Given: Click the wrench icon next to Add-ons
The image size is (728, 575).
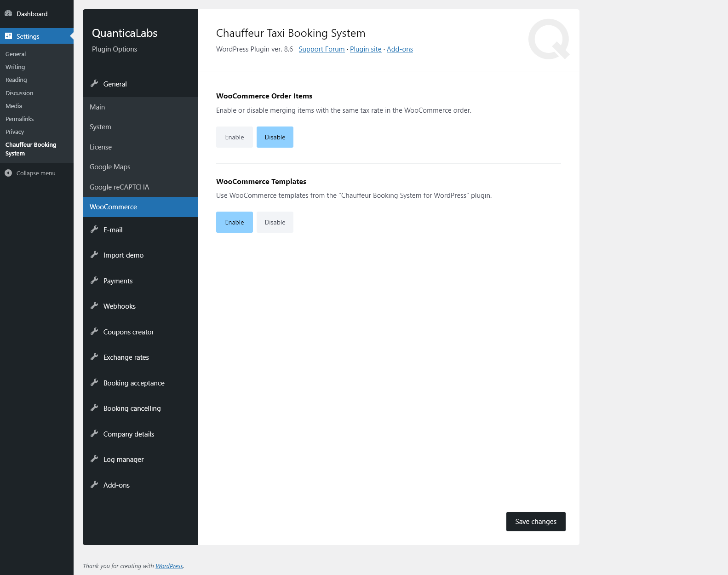Looking at the screenshot, I should tap(94, 484).
